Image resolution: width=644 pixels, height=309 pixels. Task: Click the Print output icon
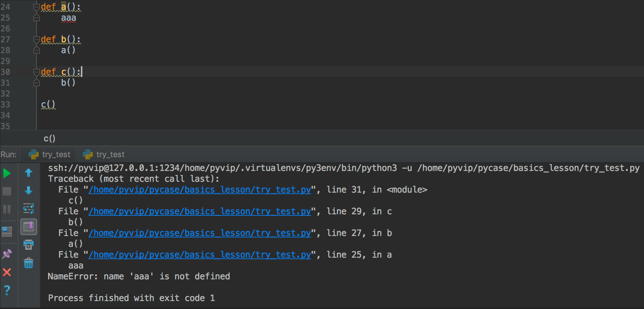pos(29,245)
